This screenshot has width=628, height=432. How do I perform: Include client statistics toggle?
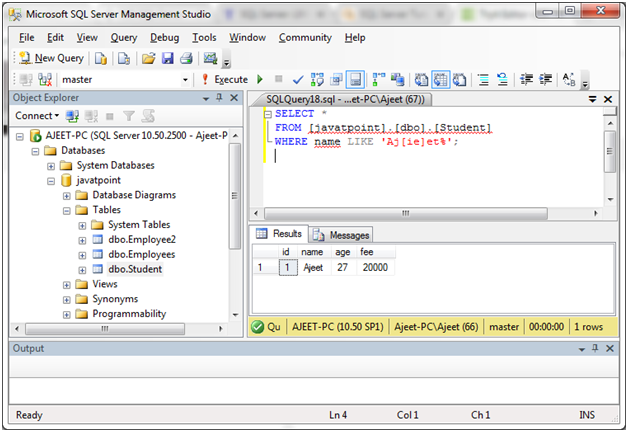coord(398,80)
